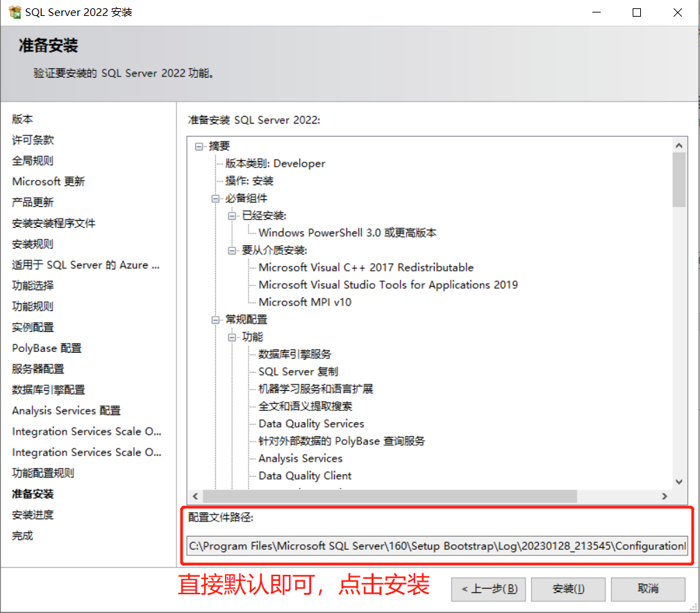The width and height of the screenshot is (700, 613).
Task: Cancel setup with 取消 button
Action: [x=648, y=589]
